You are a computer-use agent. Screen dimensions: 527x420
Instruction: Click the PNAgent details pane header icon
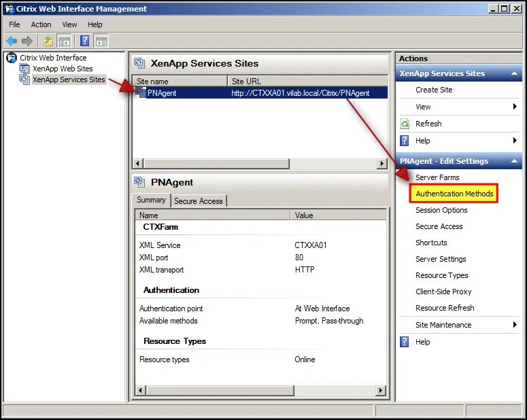coord(139,182)
